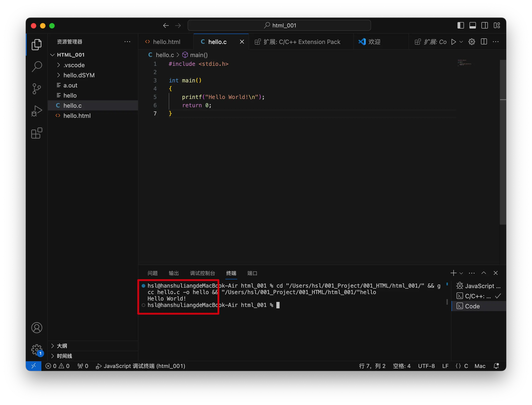
Task: Create a new terminal with plus icon
Action: tap(454, 273)
